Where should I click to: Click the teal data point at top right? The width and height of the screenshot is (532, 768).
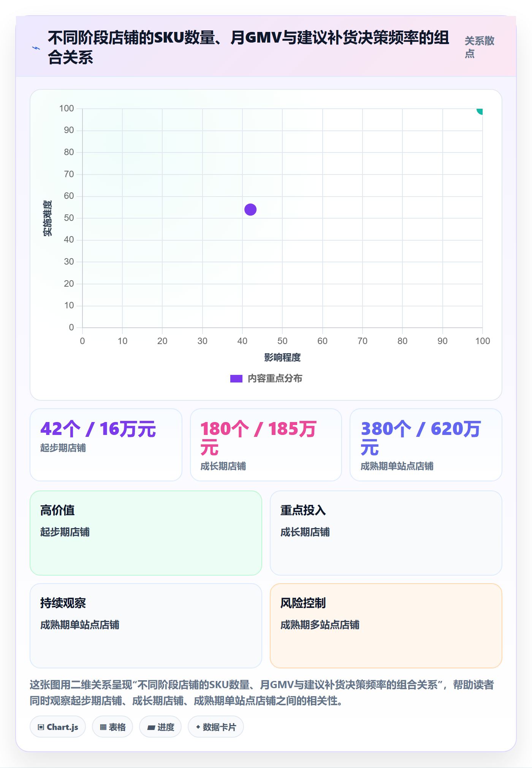pyautogui.click(x=480, y=111)
